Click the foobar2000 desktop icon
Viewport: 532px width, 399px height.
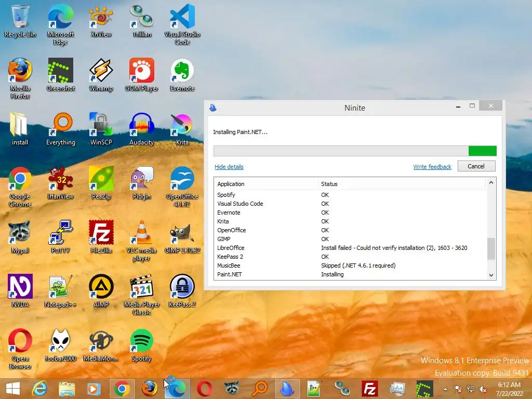pyautogui.click(x=60, y=345)
